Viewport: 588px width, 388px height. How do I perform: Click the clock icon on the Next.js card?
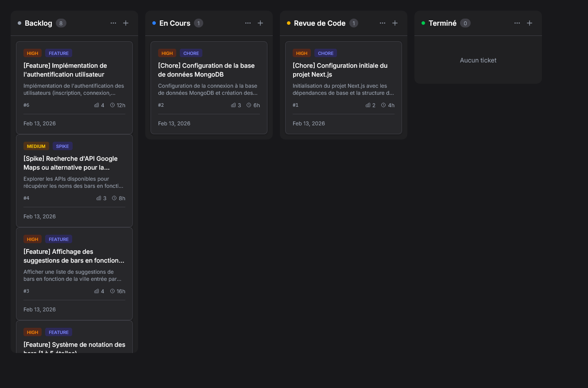tap(383, 105)
